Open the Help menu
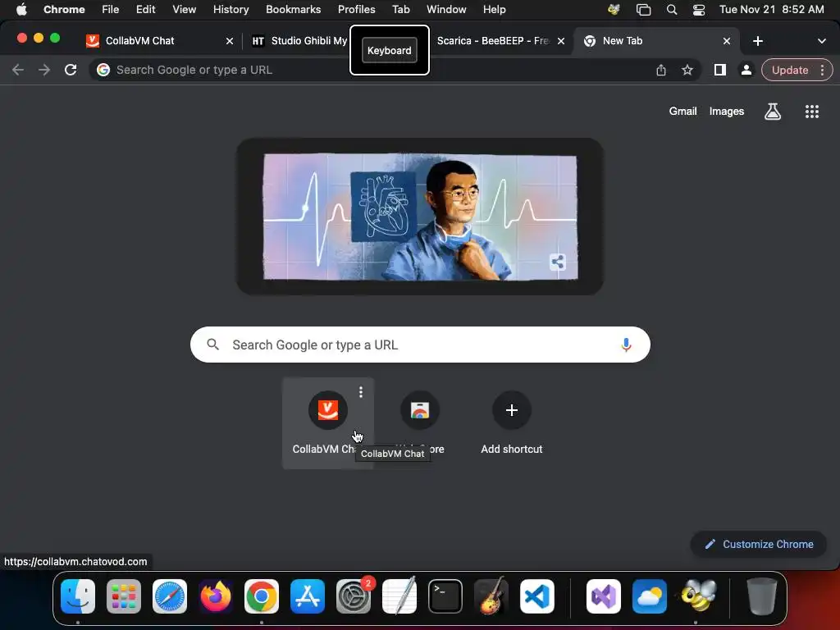This screenshot has height=630, width=840. click(x=494, y=10)
